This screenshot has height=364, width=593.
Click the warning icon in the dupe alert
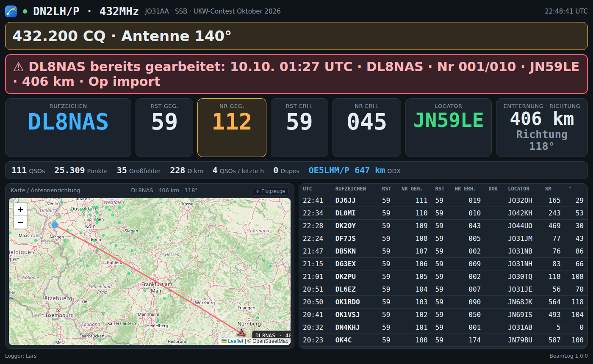(18, 66)
